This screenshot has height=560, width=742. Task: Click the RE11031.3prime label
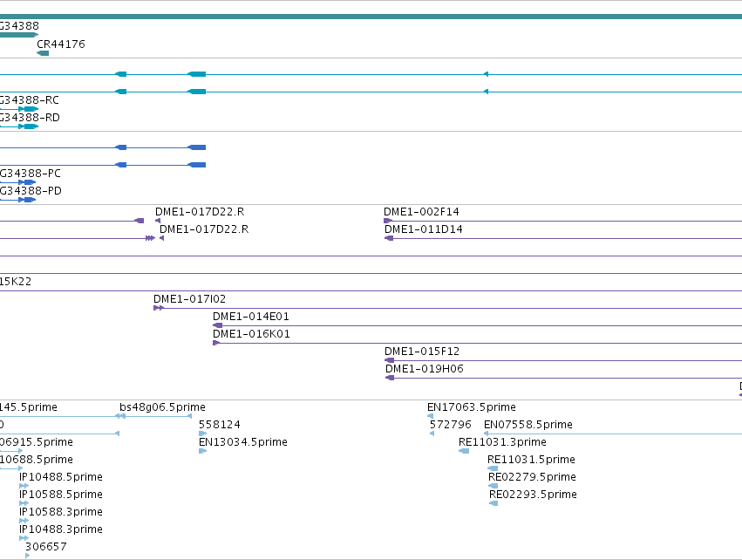pos(502,442)
